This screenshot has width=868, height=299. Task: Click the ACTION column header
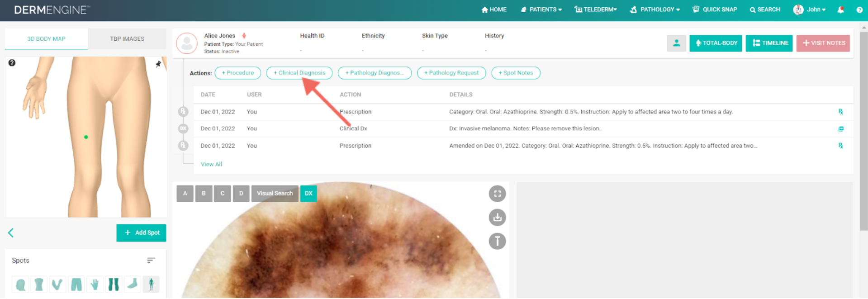350,95
